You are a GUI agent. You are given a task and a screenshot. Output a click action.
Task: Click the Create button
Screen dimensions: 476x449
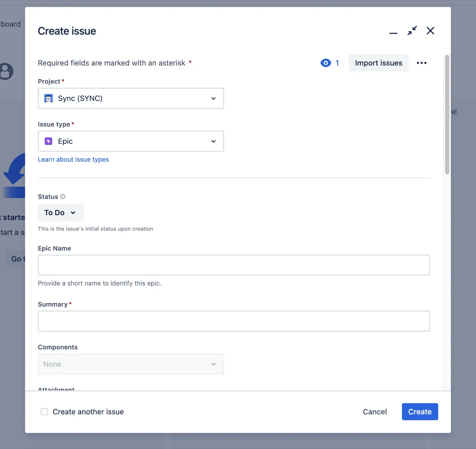(420, 412)
